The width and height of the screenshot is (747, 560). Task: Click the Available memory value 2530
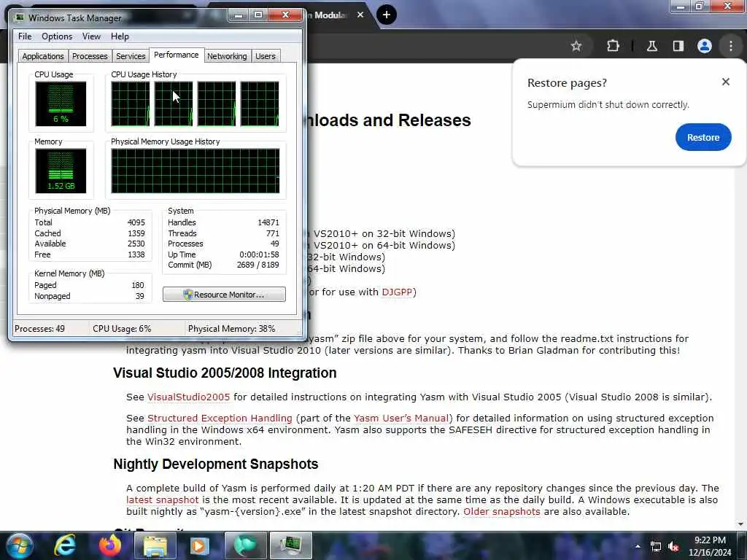(136, 244)
